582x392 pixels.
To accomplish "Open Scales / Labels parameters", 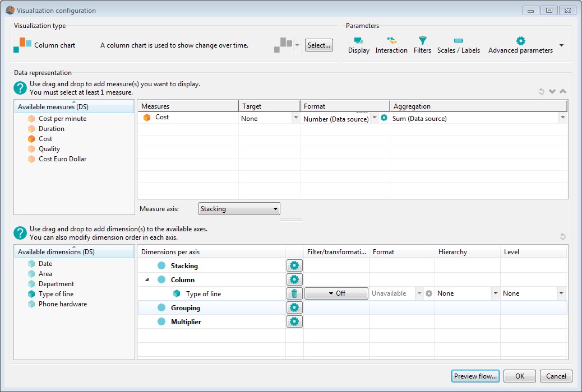I will tap(459, 45).
